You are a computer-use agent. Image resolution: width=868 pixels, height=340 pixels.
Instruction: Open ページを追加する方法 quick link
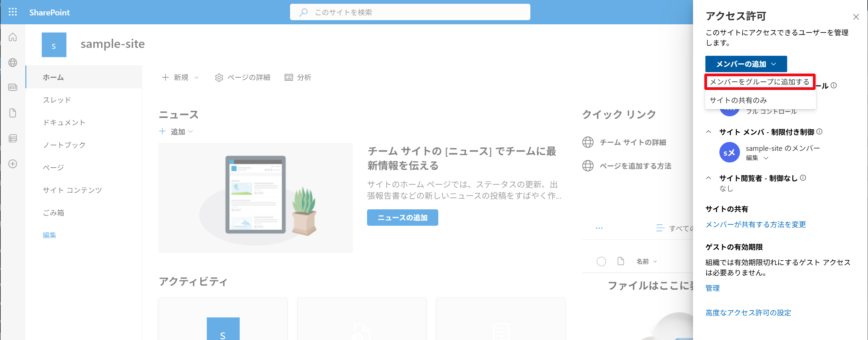635,166
